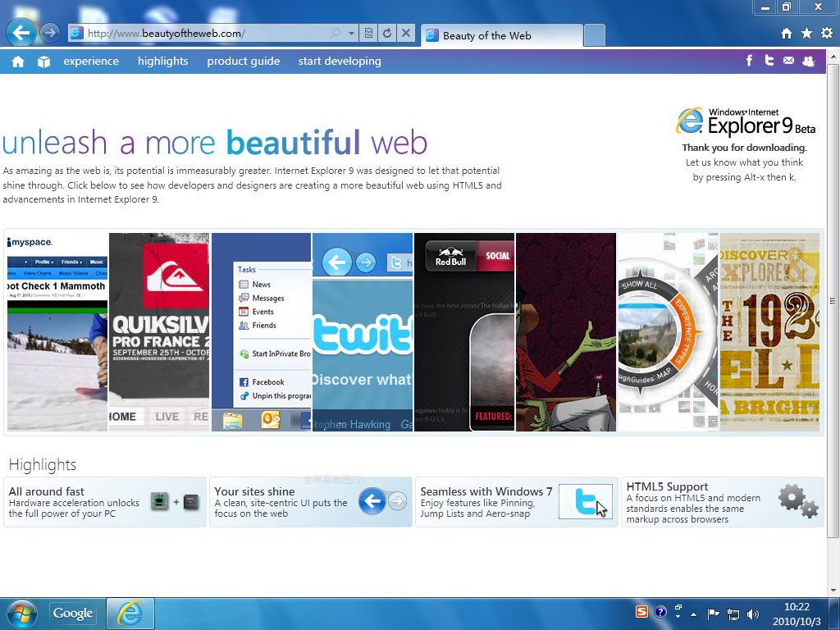This screenshot has height=630, width=840.
Task: Open the Facebook jump list Tasks thumbnail
Action: [262, 331]
